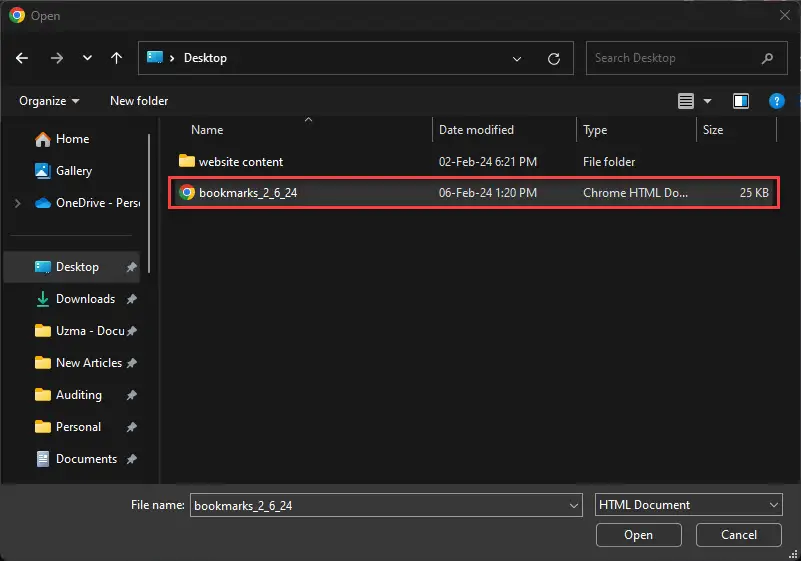Image resolution: width=801 pixels, height=561 pixels.
Task: Select the website content folder
Action: (473, 162)
